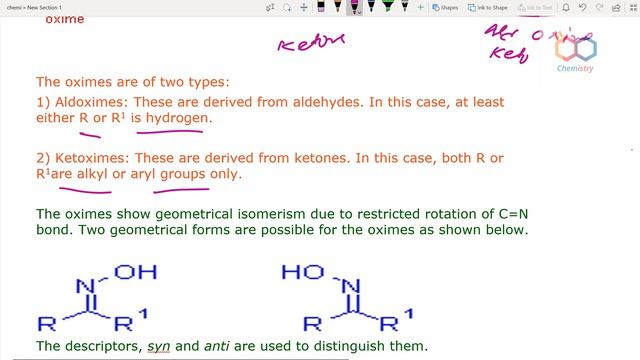The width and height of the screenshot is (640, 360).
Task: Click the word 'hydrogen.' in the Aldoximes paragraph
Action: click(179, 118)
